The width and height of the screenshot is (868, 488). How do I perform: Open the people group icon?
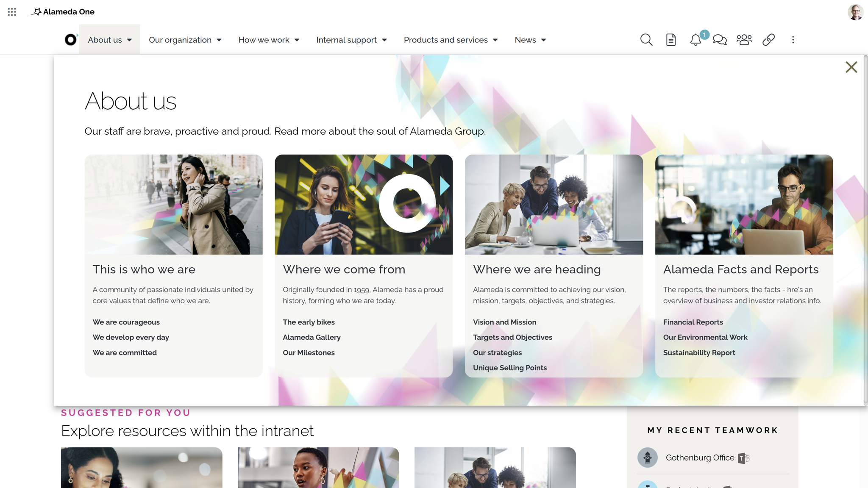coord(744,39)
